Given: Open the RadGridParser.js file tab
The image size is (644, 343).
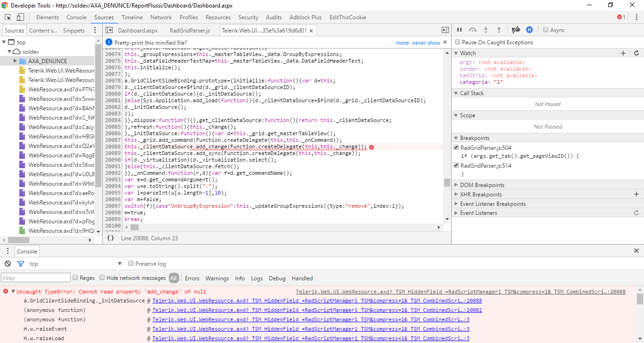Looking at the screenshot, I should [190, 31].
